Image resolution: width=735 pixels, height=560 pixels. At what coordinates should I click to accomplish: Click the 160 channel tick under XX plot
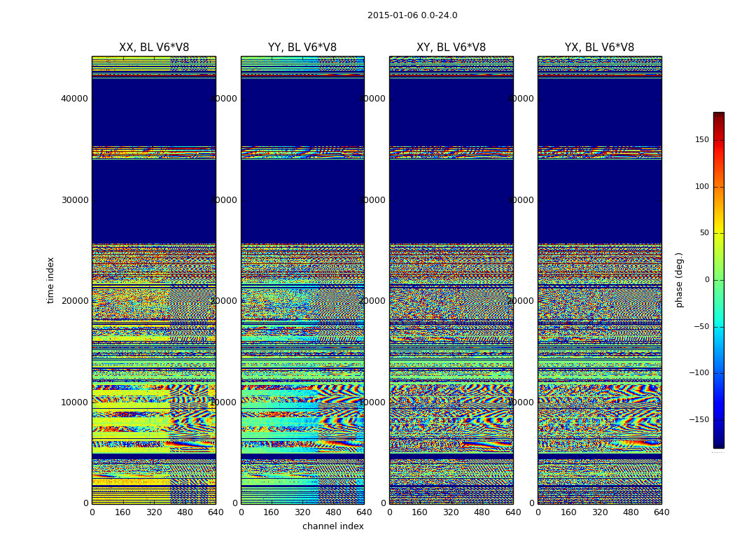(x=122, y=512)
